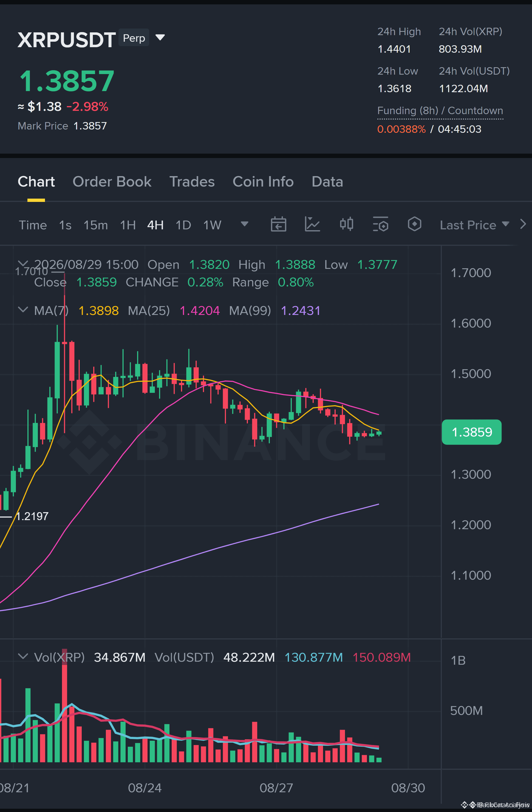Select the 1s interval
This screenshot has width=532, height=812.
click(x=65, y=225)
